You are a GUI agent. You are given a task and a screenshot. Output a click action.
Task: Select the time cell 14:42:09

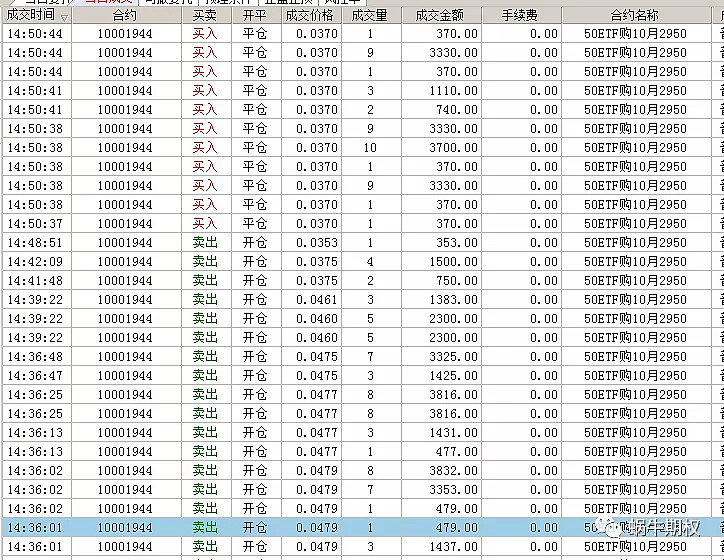pos(35,262)
